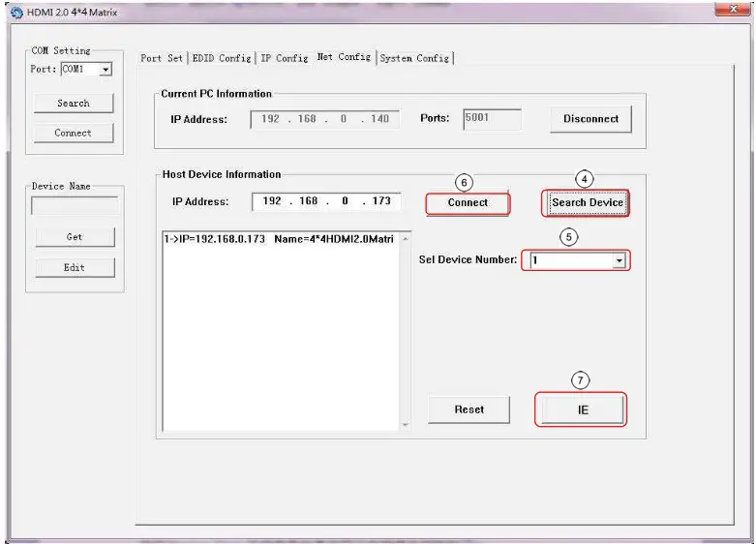Viewport: 756px width, 544px height.
Task: Click the device list scrollbar down arrow
Action: (x=406, y=425)
